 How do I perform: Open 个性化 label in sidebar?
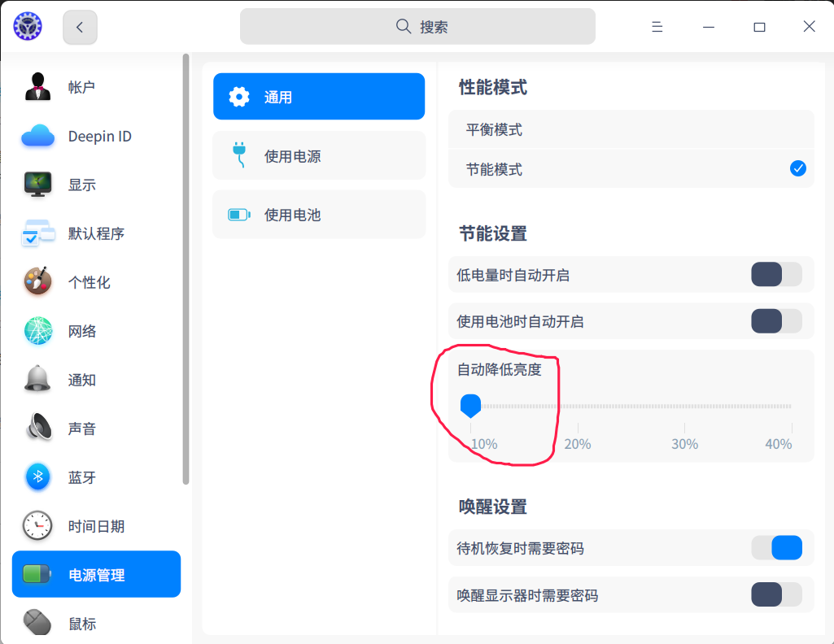coord(89,282)
